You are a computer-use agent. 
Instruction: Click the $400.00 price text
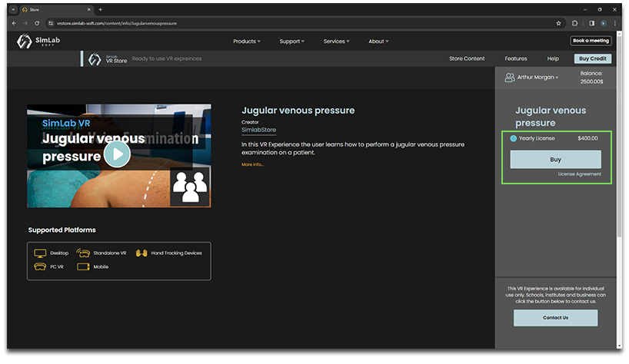coord(587,138)
